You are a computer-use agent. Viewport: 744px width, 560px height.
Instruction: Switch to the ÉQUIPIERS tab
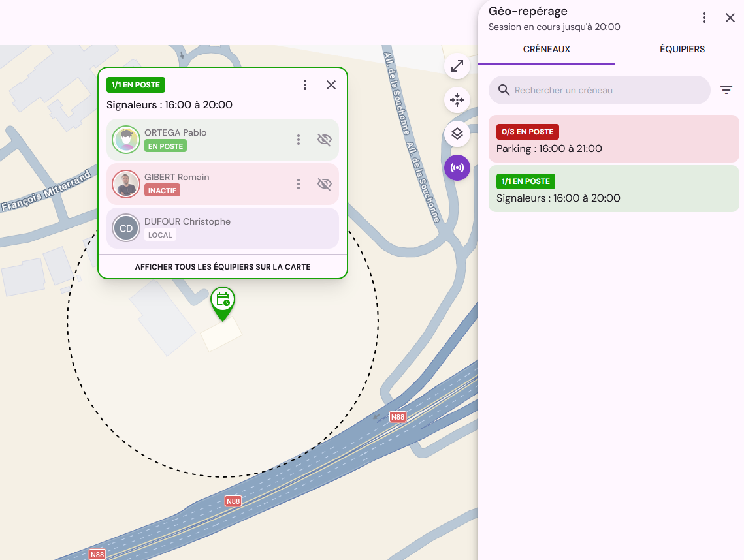pyautogui.click(x=682, y=50)
